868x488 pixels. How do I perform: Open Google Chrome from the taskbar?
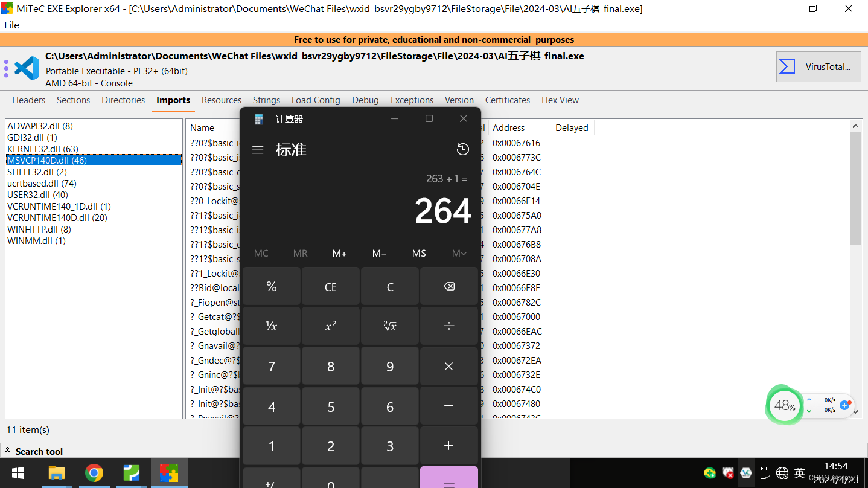click(94, 472)
